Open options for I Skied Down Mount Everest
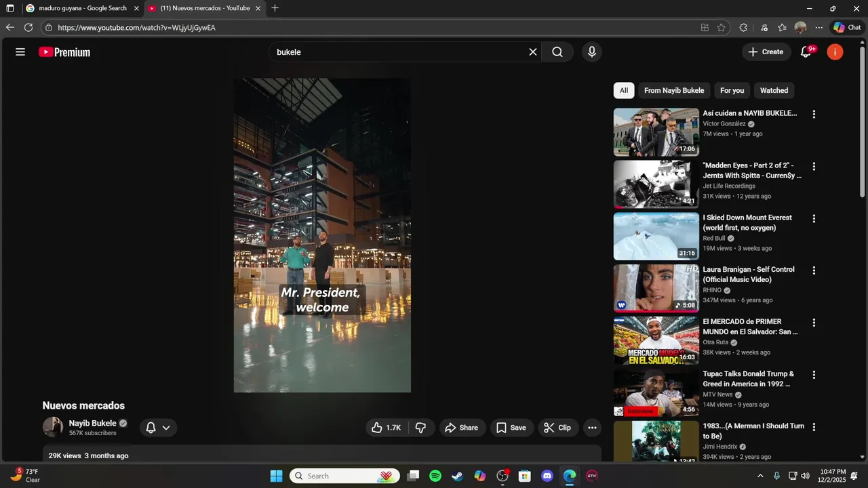 814,219
